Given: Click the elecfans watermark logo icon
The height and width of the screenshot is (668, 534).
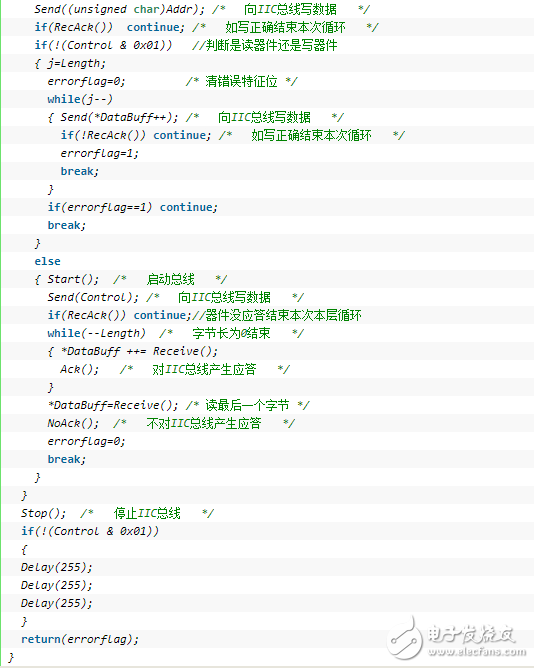Looking at the screenshot, I should (404, 638).
